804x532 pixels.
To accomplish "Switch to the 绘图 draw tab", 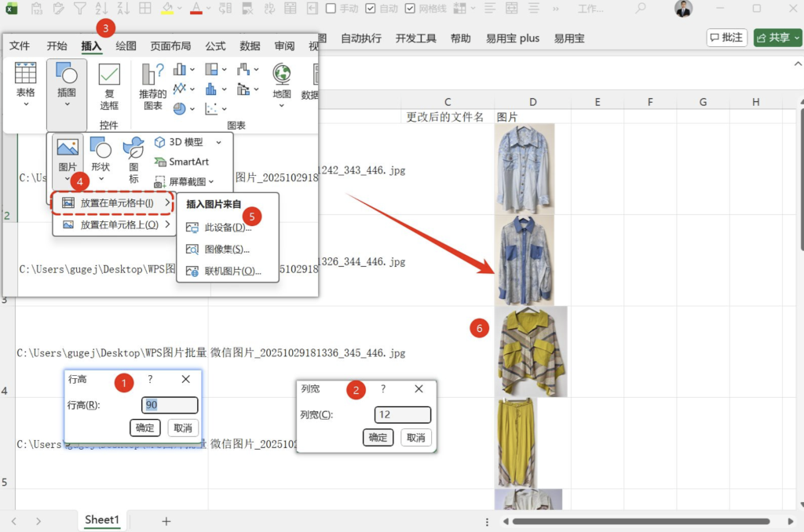I will point(126,46).
